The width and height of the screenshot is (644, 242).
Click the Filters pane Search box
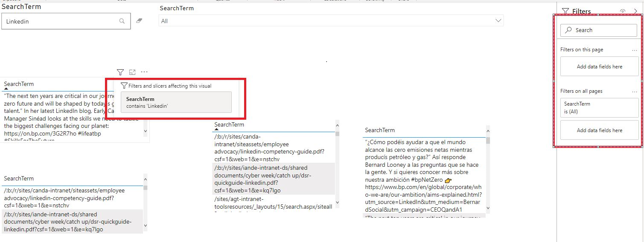point(599,30)
